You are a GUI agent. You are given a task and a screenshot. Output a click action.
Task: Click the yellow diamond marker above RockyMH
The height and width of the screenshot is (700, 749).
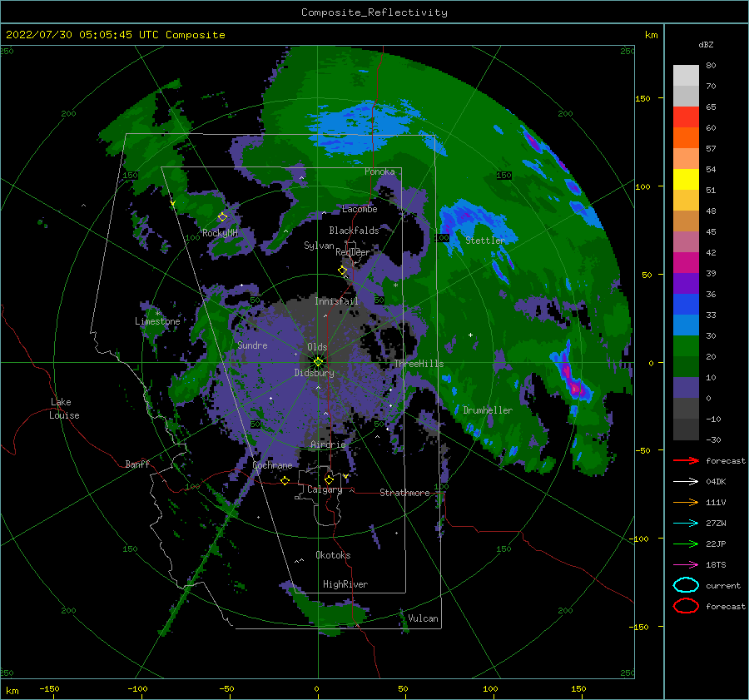[222, 217]
